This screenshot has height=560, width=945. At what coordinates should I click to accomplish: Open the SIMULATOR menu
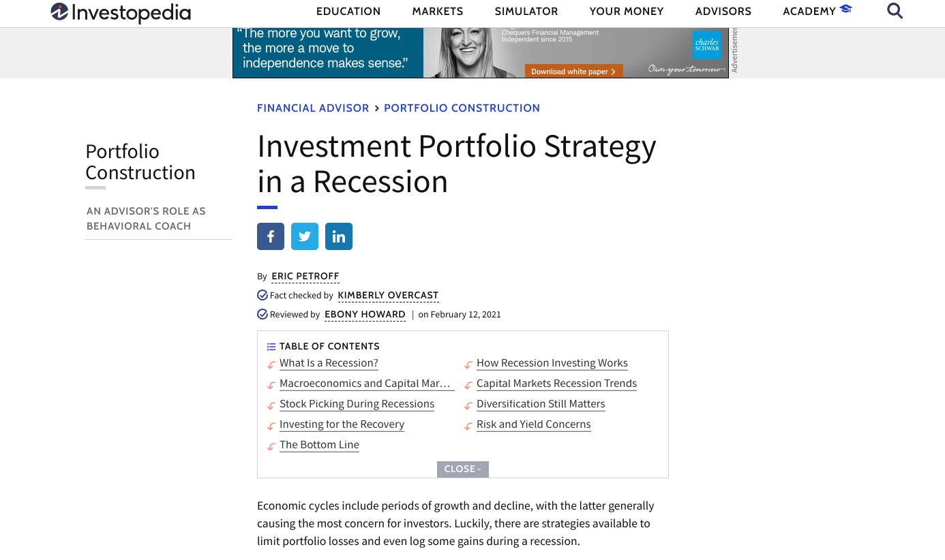(x=526, y=11)
